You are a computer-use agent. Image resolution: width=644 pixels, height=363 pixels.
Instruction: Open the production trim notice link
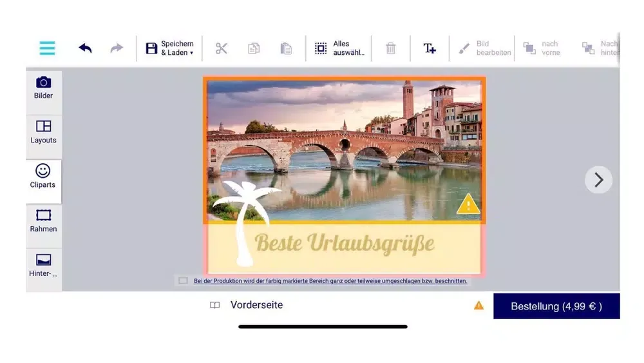(330, 281)
